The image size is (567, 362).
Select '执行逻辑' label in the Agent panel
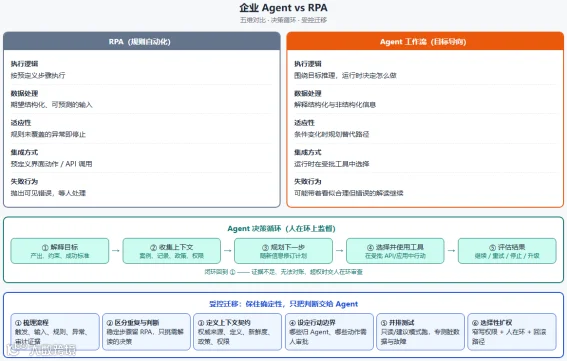click(308, 64)
